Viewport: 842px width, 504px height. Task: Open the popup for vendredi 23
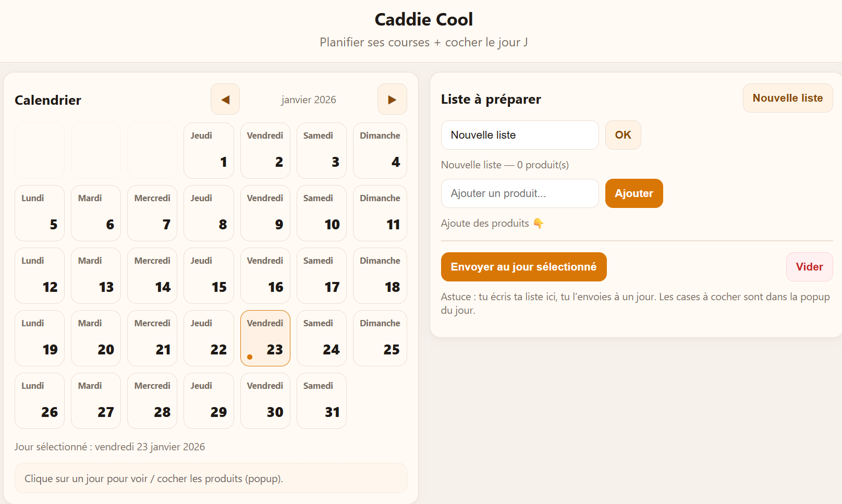(265, 338)
